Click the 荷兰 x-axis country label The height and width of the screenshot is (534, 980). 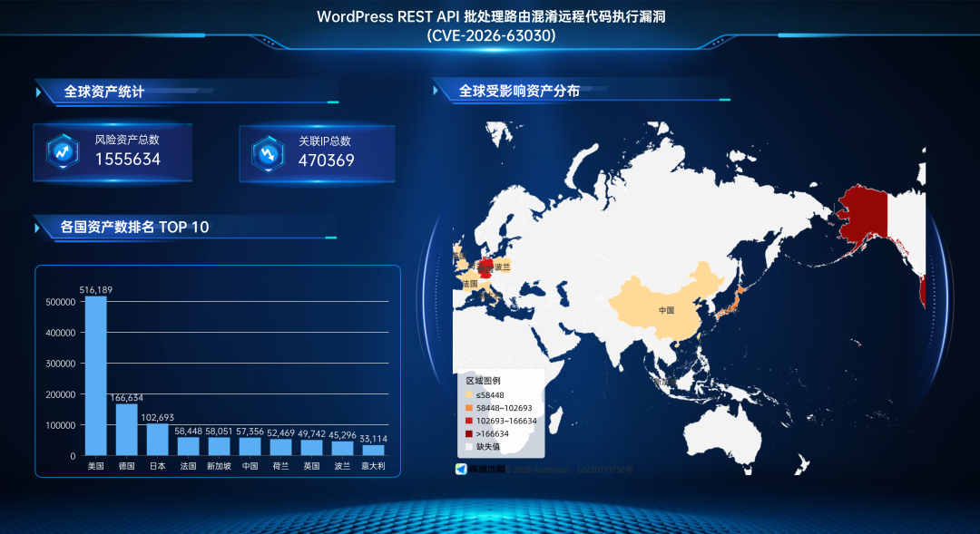pyautogui.click(x=280, y=466)
